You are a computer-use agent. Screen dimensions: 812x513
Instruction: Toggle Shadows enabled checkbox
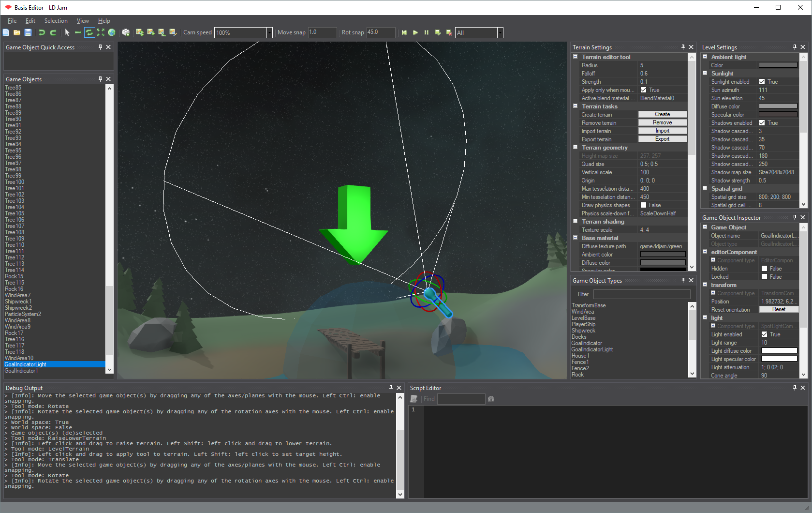[x=762, y=123]
